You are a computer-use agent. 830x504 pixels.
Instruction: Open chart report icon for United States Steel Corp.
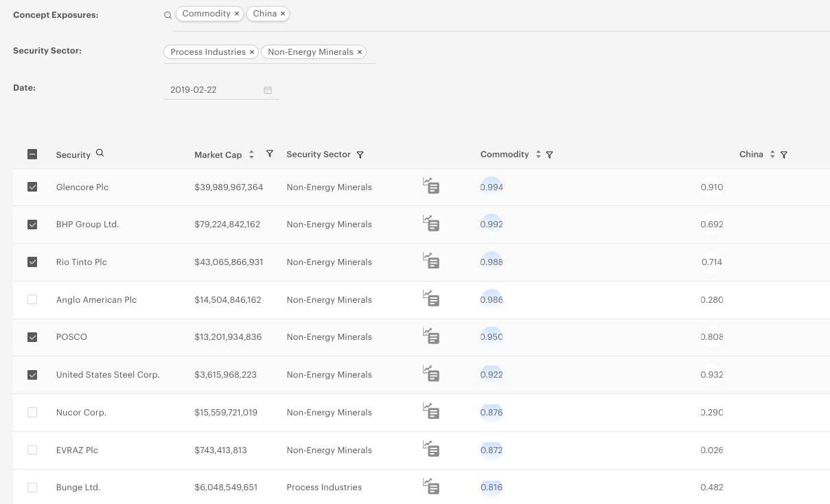tap(431, 374)
